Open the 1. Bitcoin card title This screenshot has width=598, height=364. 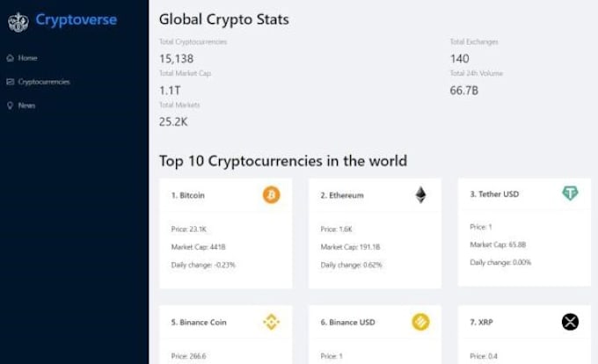click(x=188, y=195)
